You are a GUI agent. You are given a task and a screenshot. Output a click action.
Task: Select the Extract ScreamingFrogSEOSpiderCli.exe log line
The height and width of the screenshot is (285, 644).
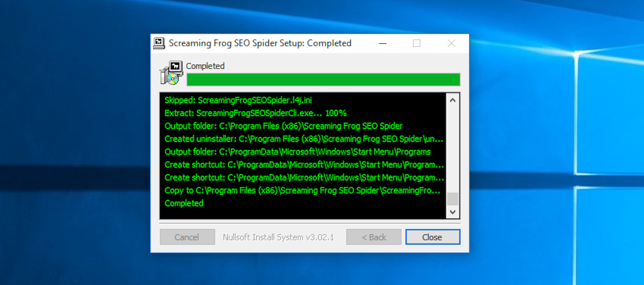(x=255, y=113)
